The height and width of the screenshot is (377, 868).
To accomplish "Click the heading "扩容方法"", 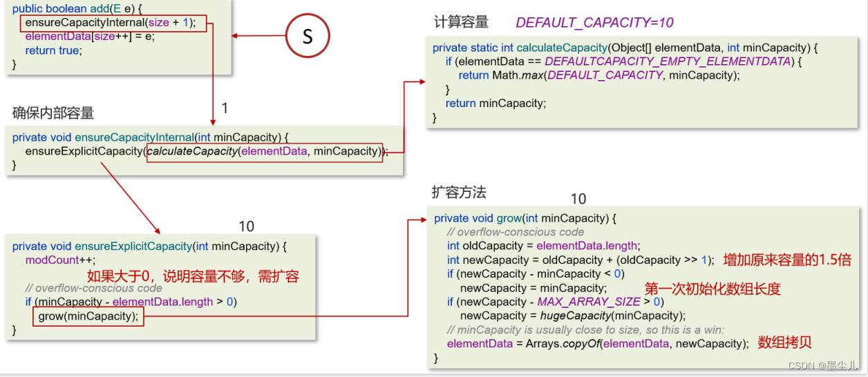I will coord(459,192).
